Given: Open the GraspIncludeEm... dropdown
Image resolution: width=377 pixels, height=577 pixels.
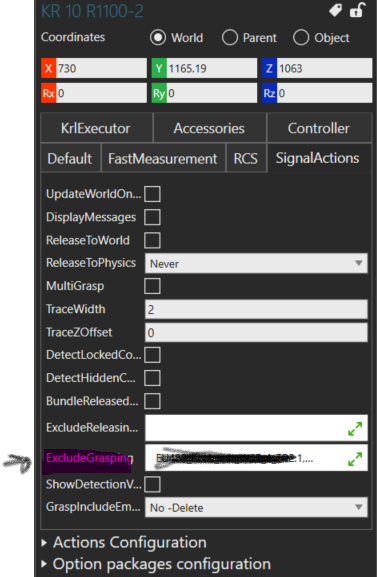Looking at the screenshot, I should point(256,507).
